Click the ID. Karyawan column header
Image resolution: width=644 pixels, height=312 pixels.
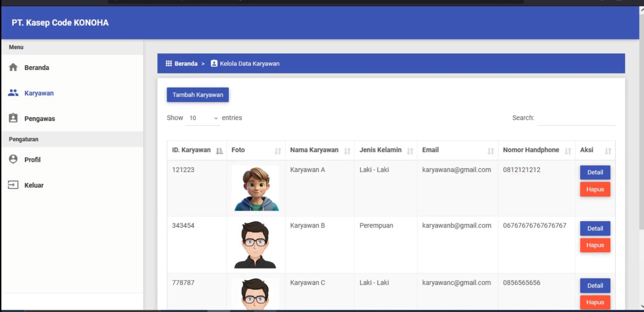pyautogui.click(x=197, y=150)
